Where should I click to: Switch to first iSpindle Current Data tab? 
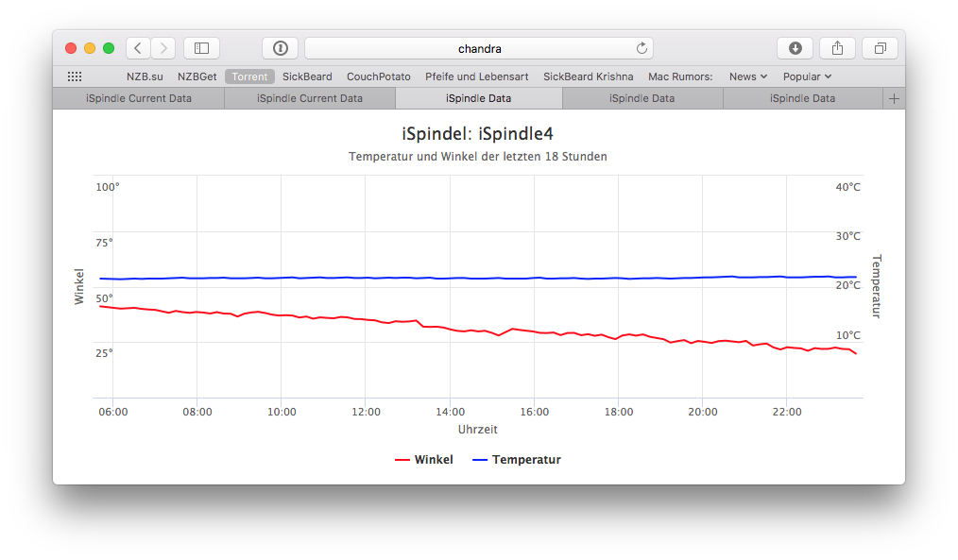pos(139,98)
